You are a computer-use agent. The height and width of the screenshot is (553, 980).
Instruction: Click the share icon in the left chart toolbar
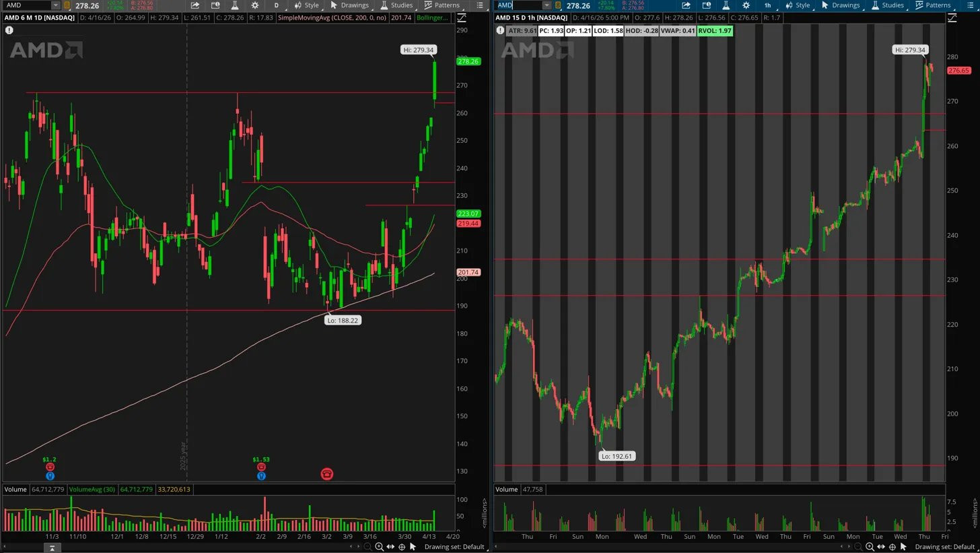coord(195,5)
